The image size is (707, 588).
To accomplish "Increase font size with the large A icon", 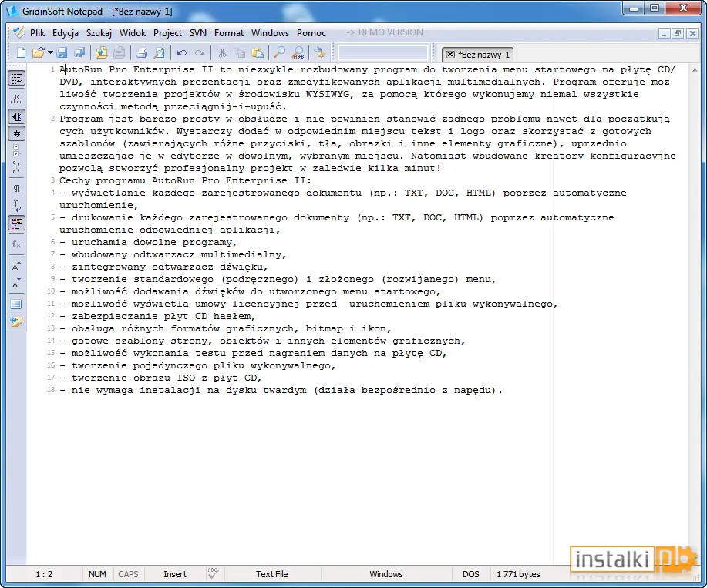I will 16,266.
